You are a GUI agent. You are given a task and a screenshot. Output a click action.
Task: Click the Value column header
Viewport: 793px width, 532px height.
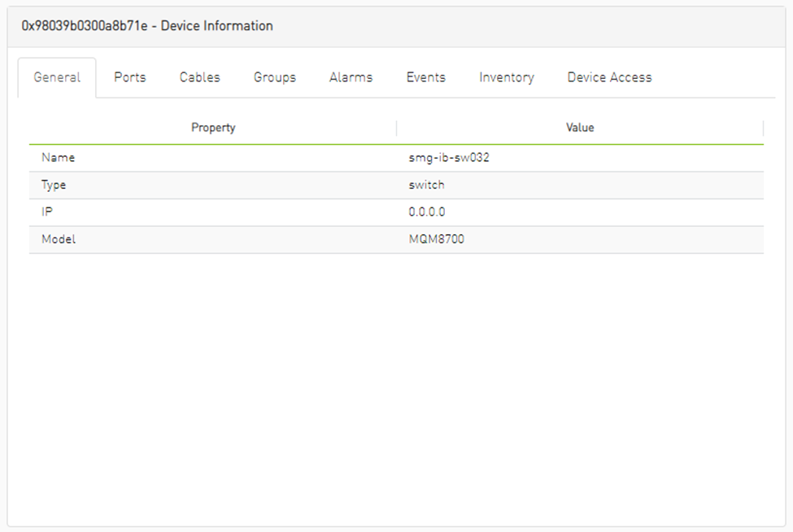(580, 128)
